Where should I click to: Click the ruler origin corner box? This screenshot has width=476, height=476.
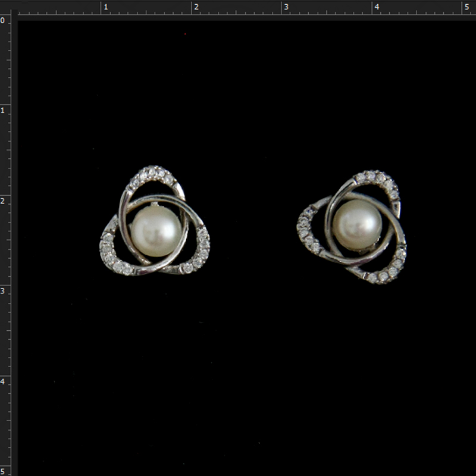(5, 7)
